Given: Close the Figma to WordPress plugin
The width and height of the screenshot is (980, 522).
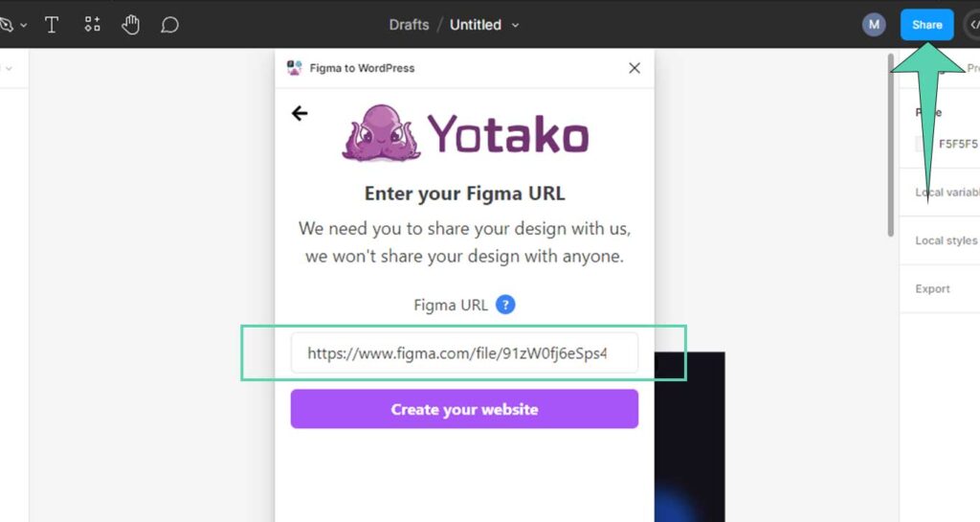Looking at the screenshot, I should click(x=635, y=68).
